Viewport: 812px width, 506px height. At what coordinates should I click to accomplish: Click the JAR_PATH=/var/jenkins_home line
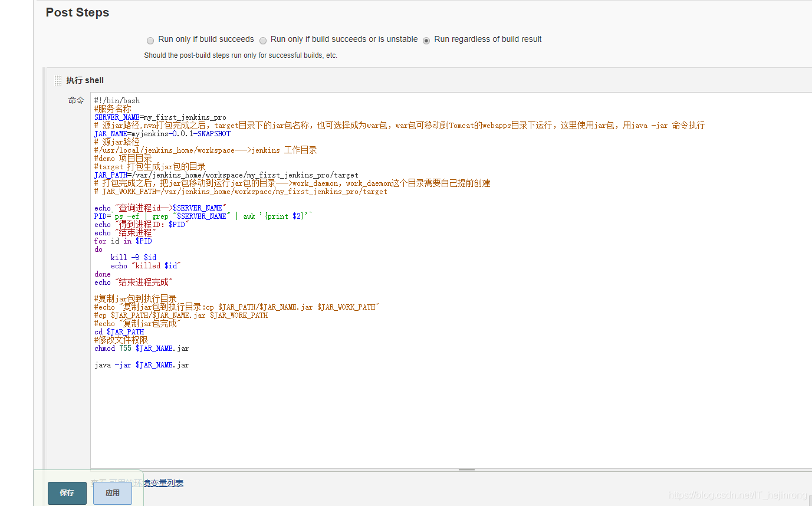click(226, 175)
